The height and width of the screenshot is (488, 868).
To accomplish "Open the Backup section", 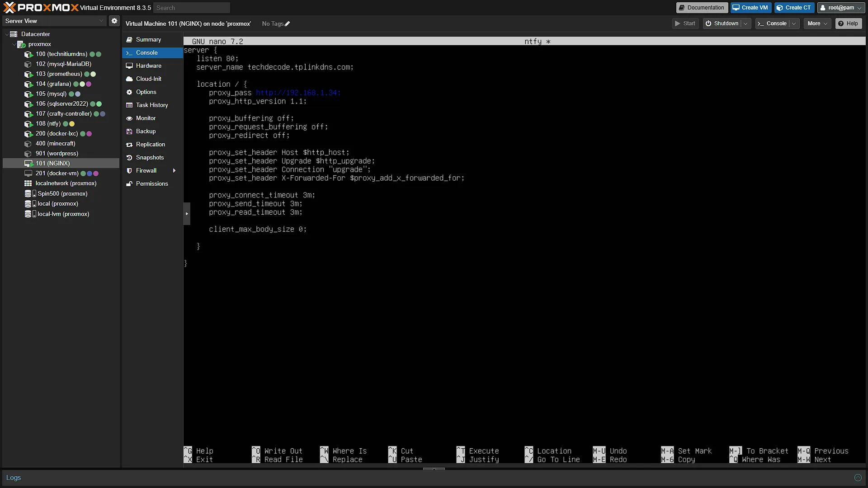I will pyautogui.click(x=152, y=131).
